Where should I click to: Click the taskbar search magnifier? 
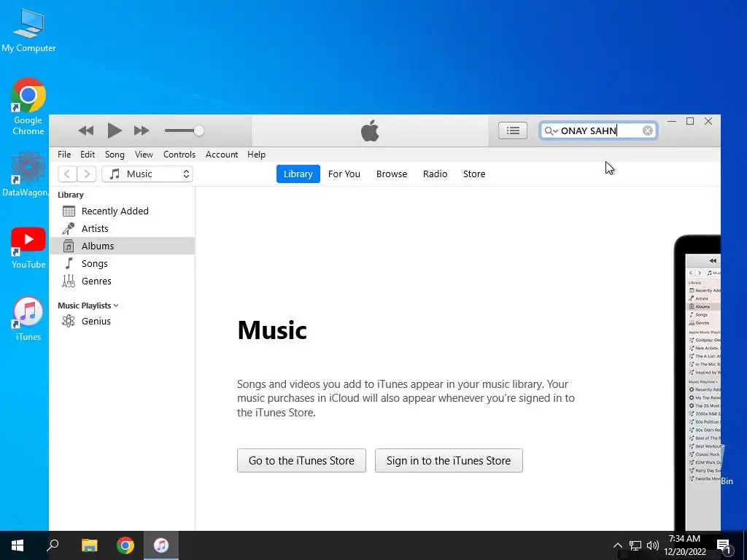click(x=53, y=545)
